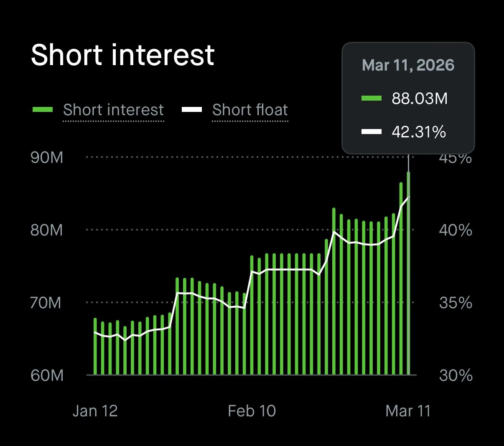Screen dimensions: 504x446
Task: Click the underlined Short interest legend label
Action: click(x=113, y=110)
